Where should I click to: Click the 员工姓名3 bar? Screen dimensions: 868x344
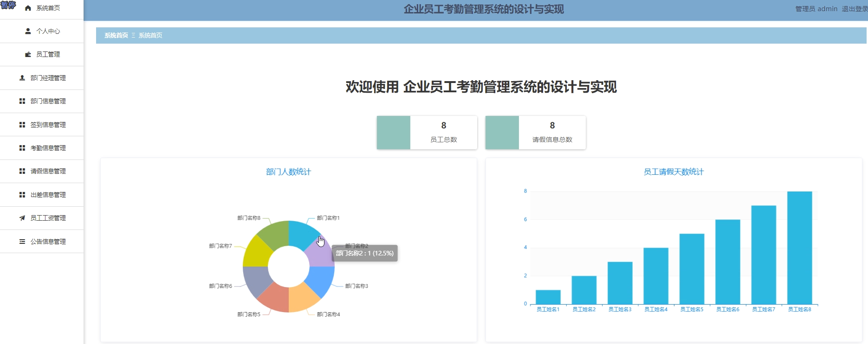(x=620, y=283)
